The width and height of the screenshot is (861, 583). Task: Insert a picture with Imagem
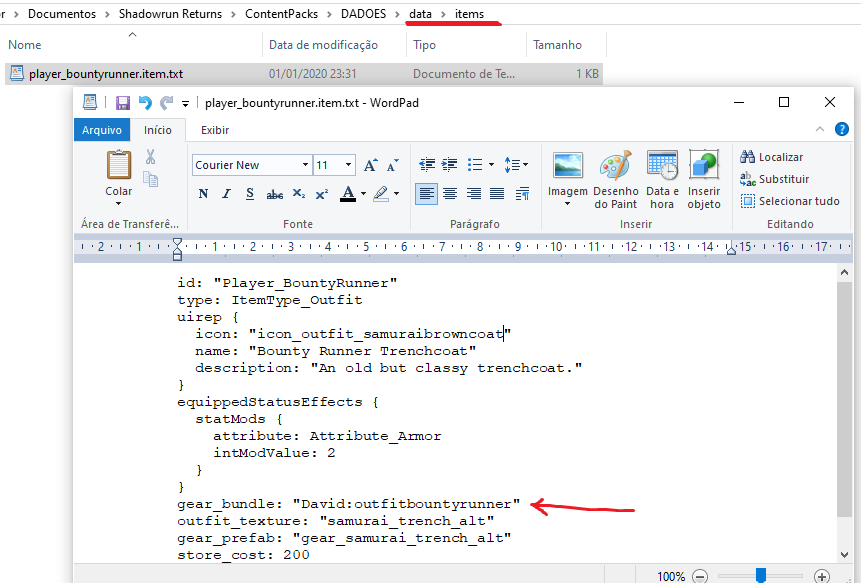point(568,173)
